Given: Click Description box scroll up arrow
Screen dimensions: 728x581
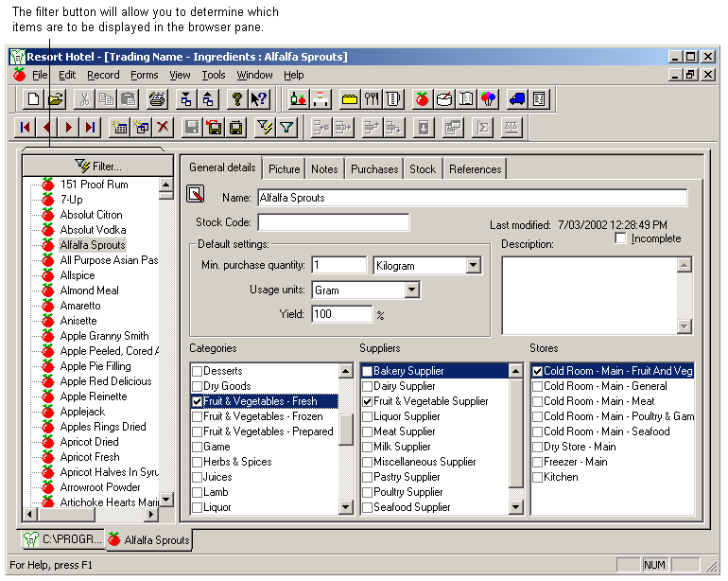Looking at the screenshot, I should [685, 265].
